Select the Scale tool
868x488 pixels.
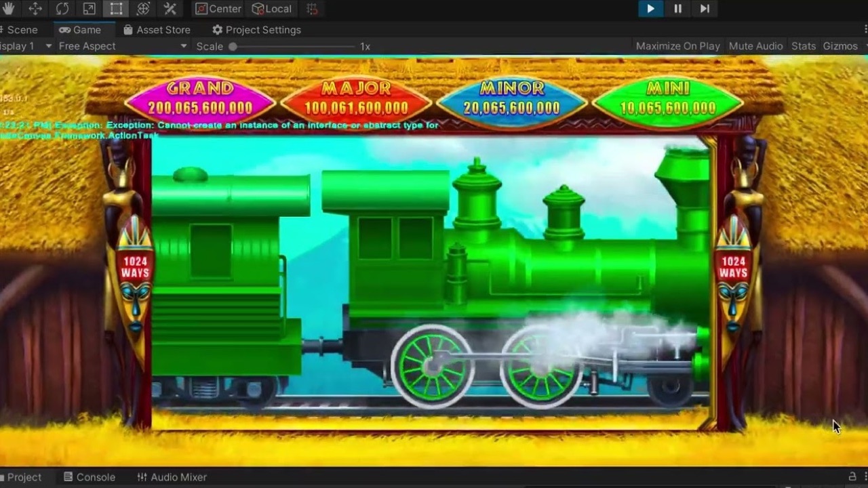tap(90, 9)
